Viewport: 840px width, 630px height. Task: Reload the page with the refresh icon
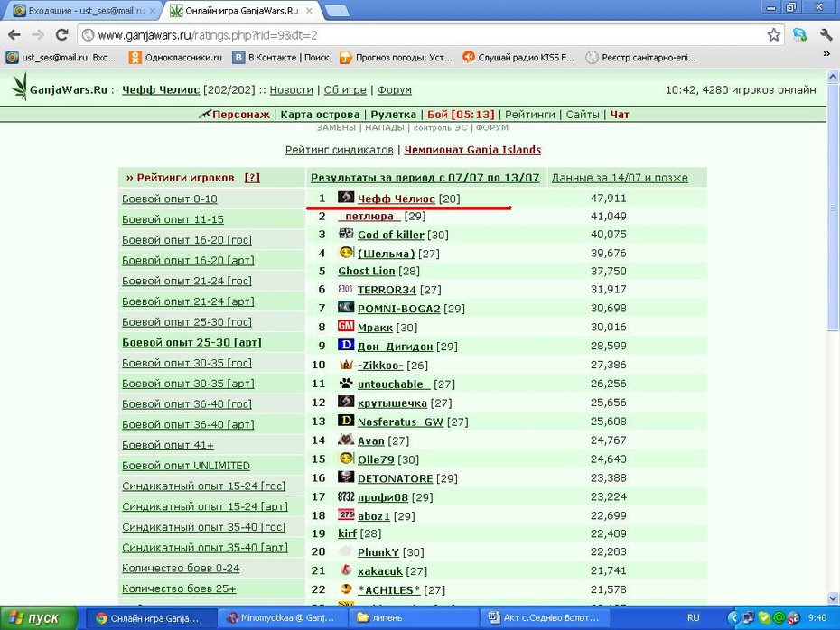pos(61,35)
